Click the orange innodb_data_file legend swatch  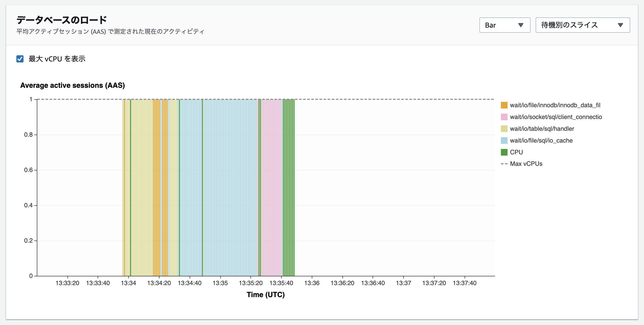(x=504, y=105)
